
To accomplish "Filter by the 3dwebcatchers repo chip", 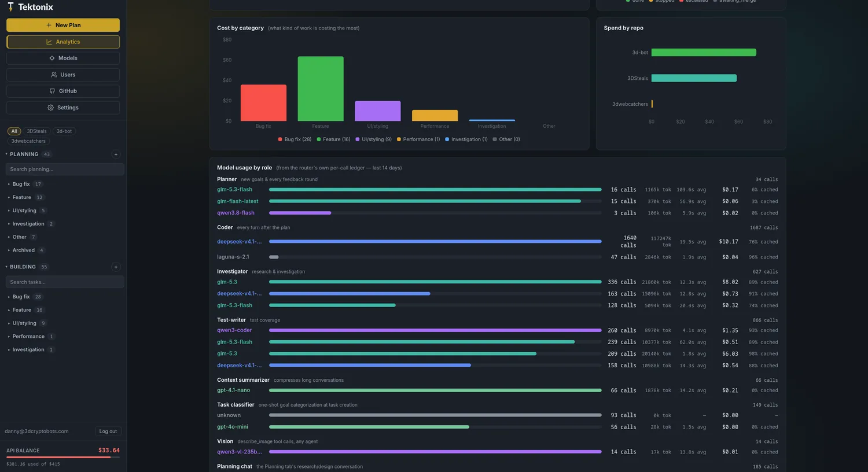I will click(x=28, y=141).
